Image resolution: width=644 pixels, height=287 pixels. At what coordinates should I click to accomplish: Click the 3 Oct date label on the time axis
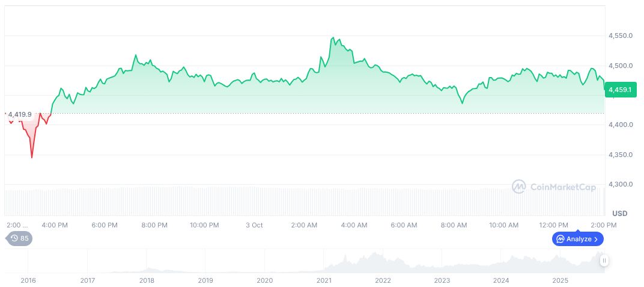pyautogui.click(x=254, y=225)
